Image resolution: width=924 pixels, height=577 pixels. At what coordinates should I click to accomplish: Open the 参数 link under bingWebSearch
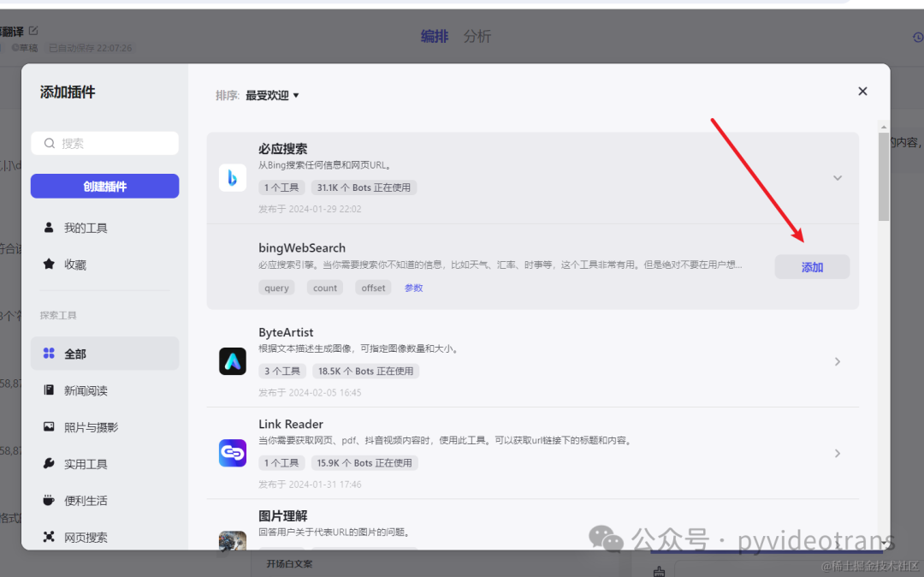point(414,288)
